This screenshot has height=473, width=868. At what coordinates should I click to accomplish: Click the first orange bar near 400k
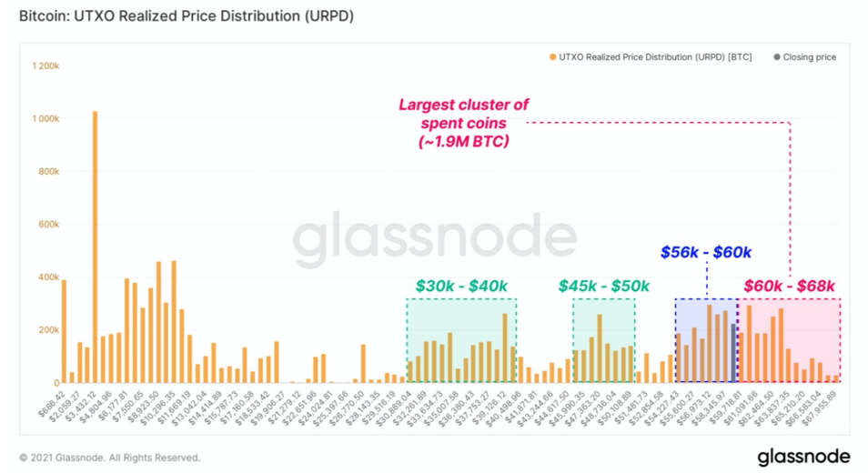(64, 331)
